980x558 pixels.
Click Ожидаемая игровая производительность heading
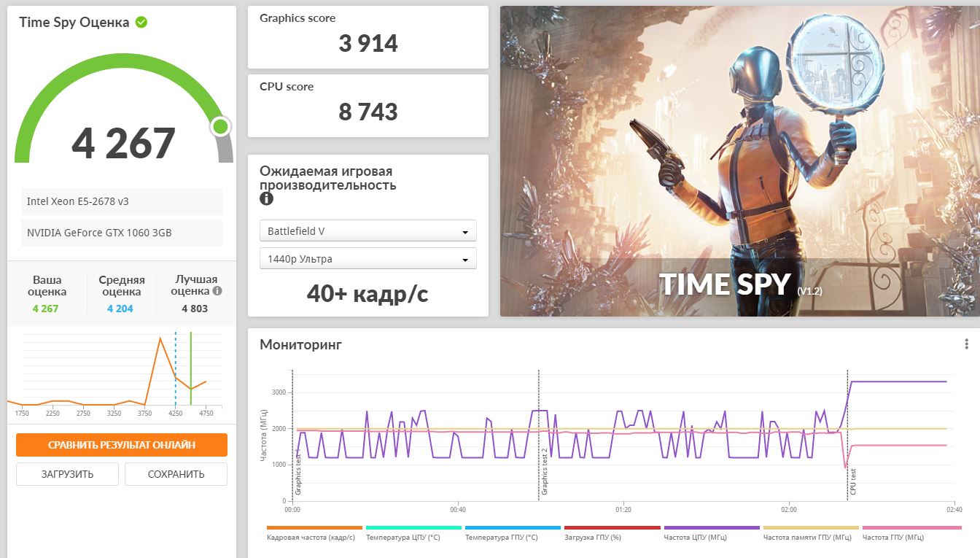tap(328, 178)
